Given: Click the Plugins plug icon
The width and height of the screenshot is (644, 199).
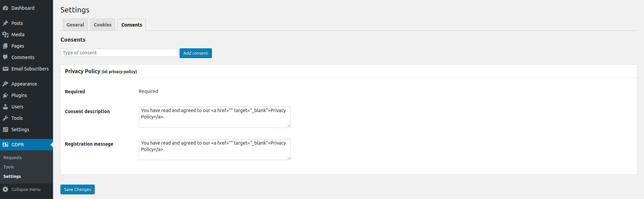Looking at the screenshot, I should click(5, 95).
